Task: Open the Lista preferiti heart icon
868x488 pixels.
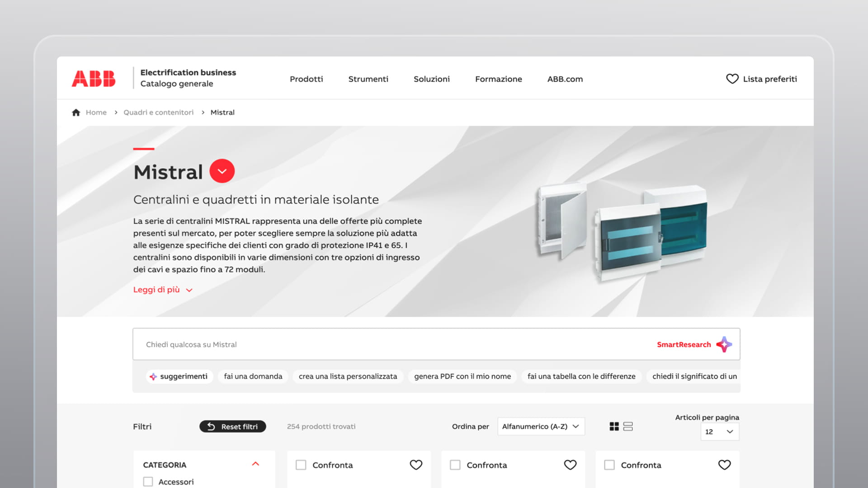Action: 732,79
